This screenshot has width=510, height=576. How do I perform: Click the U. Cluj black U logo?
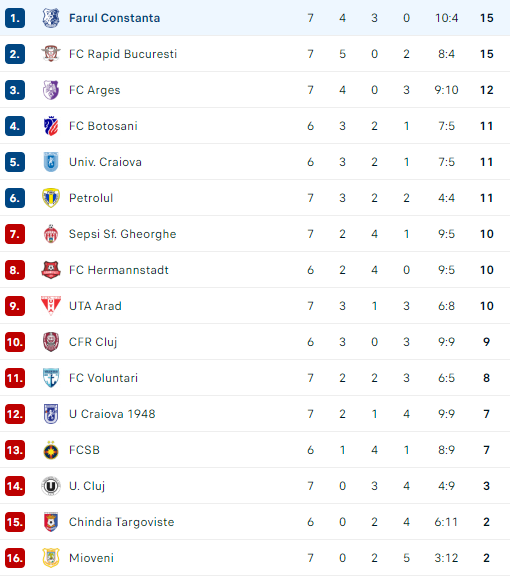(x=51, y=486)
